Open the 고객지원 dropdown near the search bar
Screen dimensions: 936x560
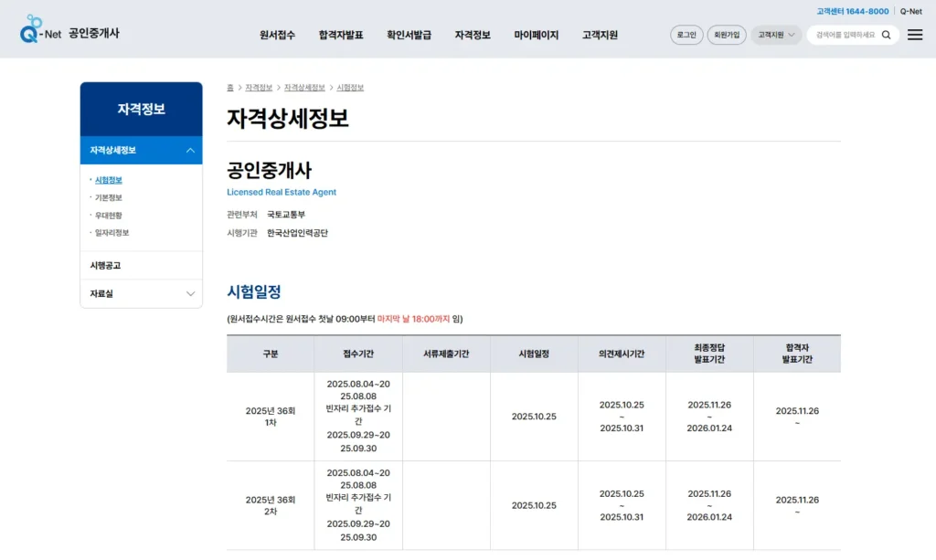point(775,34)
